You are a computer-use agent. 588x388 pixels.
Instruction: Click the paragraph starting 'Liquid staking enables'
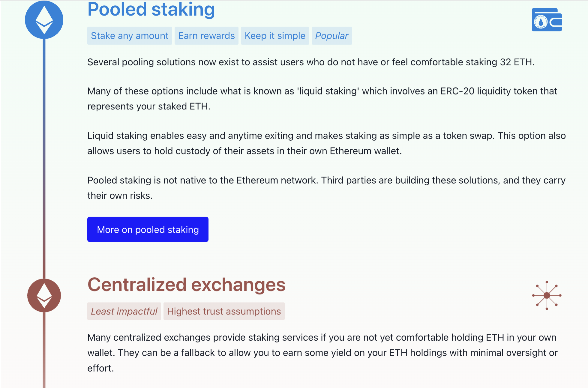[x=326, y=143]
